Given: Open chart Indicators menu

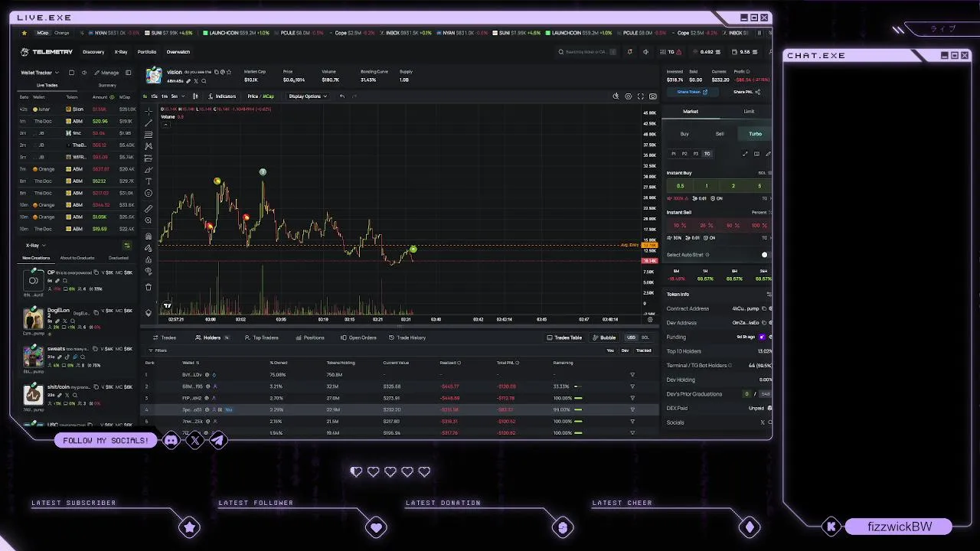Looking at the screenshot, I should click(x=222, y=96).
